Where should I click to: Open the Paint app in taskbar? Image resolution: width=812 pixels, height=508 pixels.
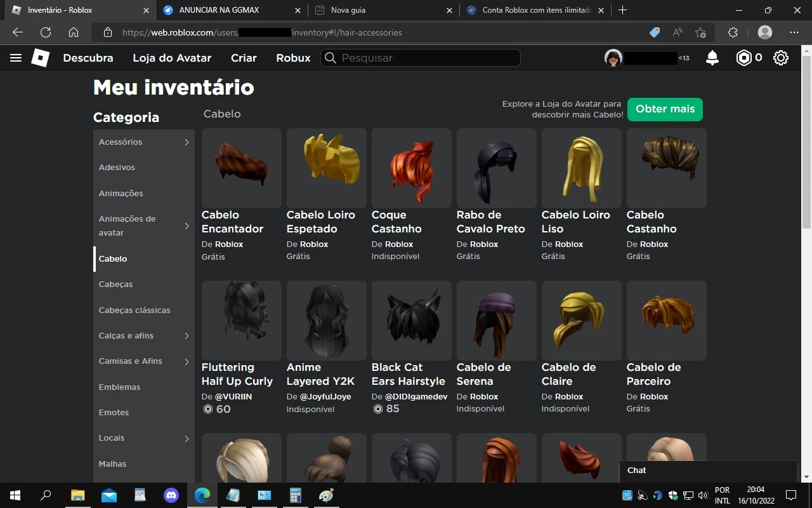pyautogui.click(x=326, y=495)
